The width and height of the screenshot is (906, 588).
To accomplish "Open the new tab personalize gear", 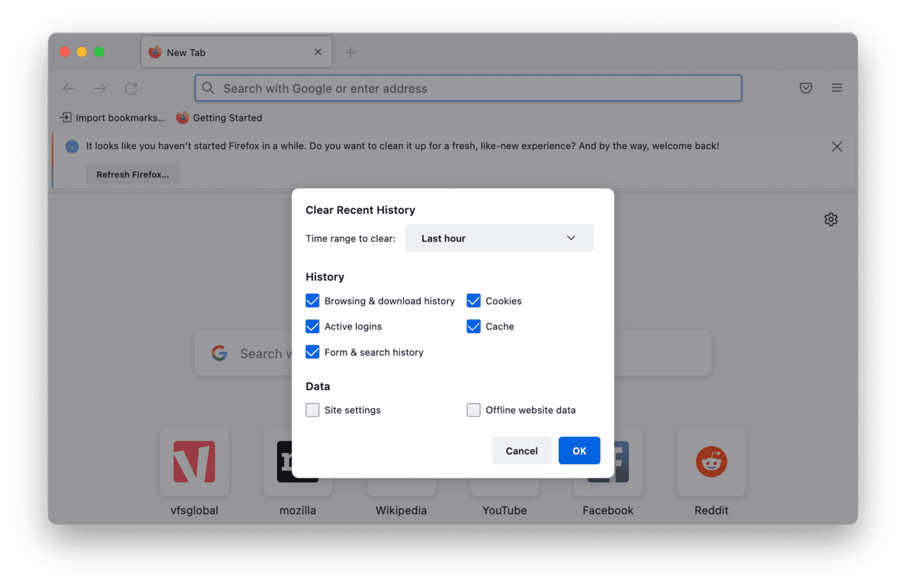I will tap(831, 220).
